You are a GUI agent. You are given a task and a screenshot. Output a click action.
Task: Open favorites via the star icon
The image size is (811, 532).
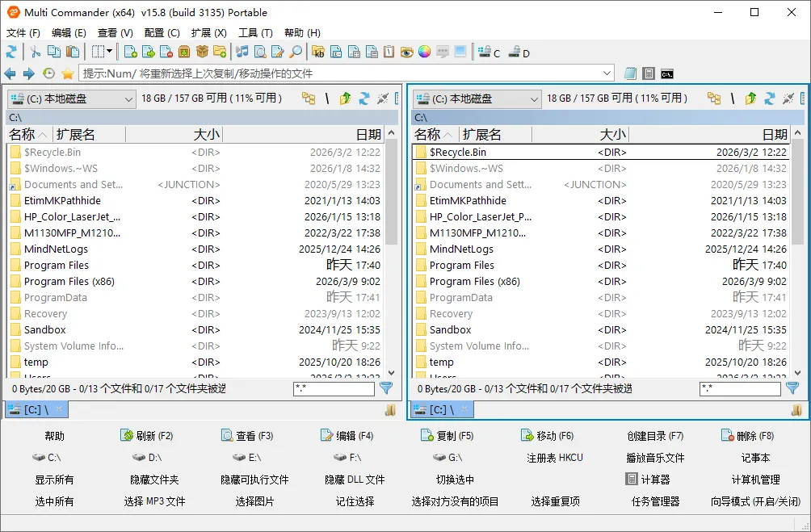click(67, 73)
